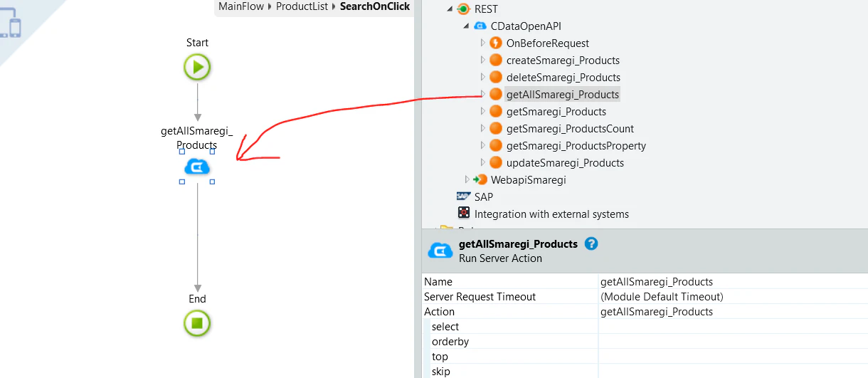
Task: Select updateSmaregi_Products tree item
Action: [565, 163]
